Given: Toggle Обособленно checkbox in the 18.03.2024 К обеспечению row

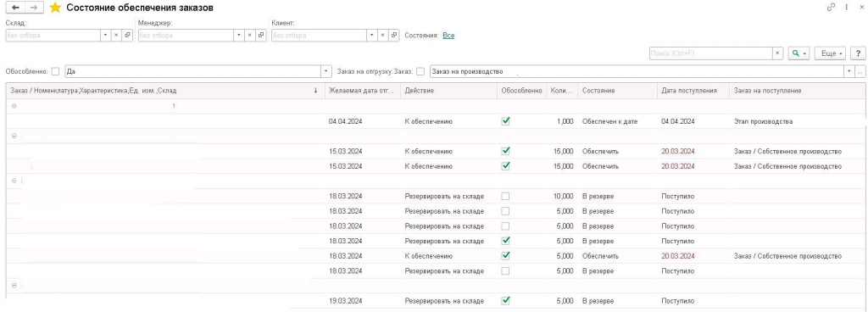Looking at the screenshot, I should point(505,256).
